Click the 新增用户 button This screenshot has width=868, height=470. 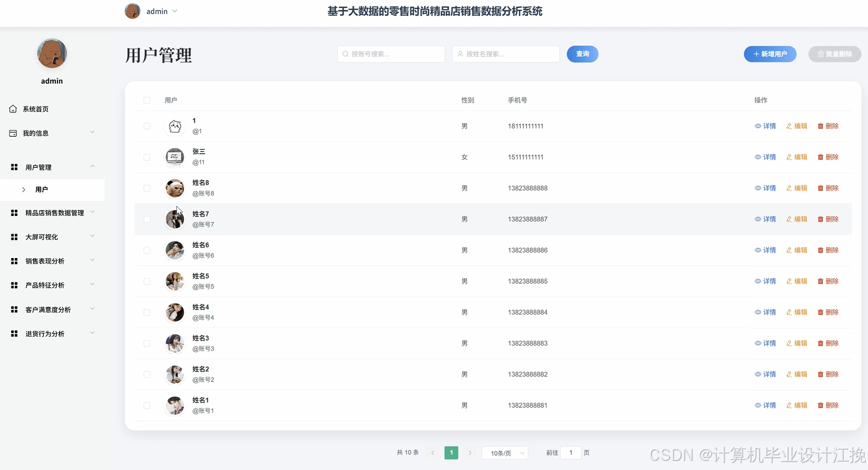pos(770,54)
